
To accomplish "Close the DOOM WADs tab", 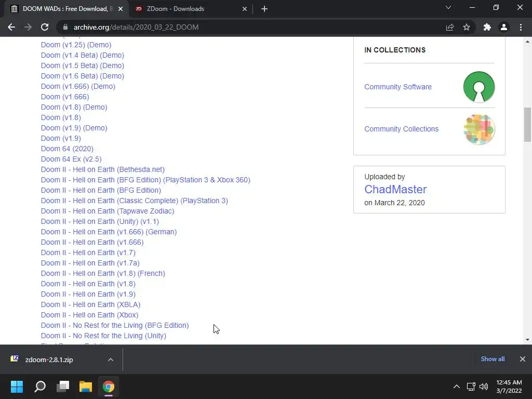I will (x=121, y=9).
